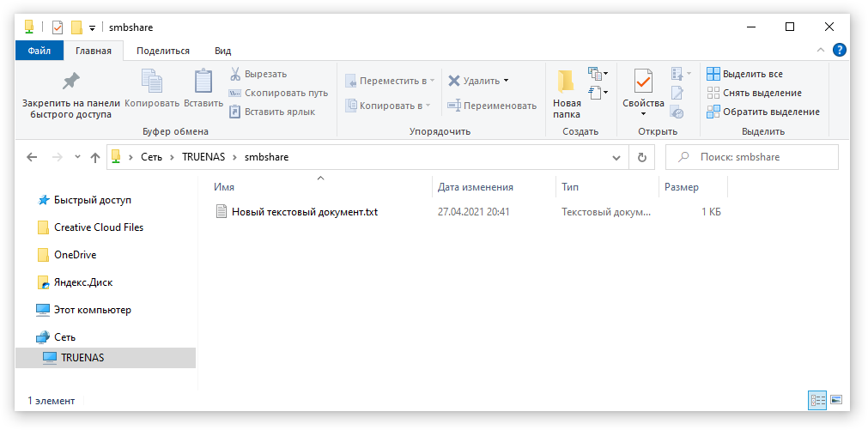Switch to Вид tab

pyautogui.click(x=222, y=51)
